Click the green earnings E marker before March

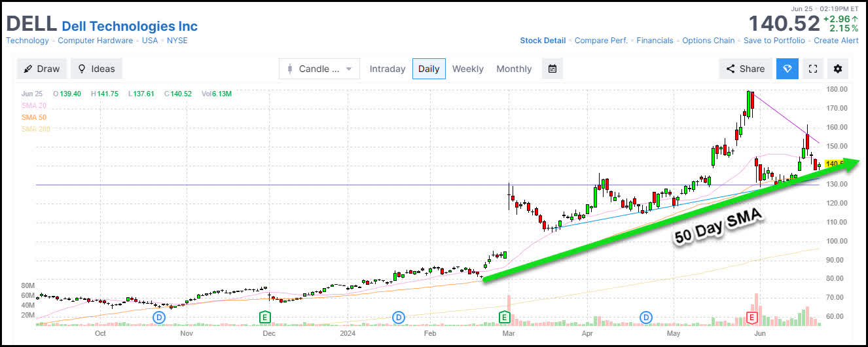point(505,318)
